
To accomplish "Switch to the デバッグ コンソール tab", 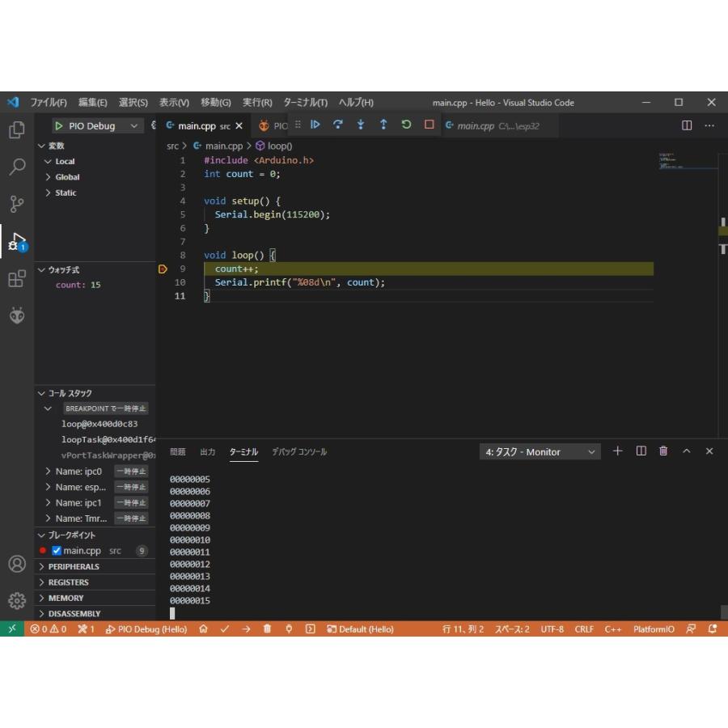I will coord(299,452).
